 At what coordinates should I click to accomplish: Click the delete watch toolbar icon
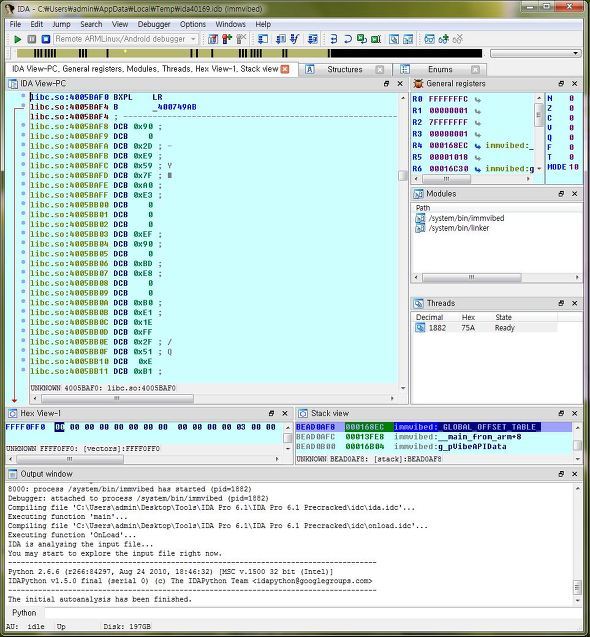(458, 39)
